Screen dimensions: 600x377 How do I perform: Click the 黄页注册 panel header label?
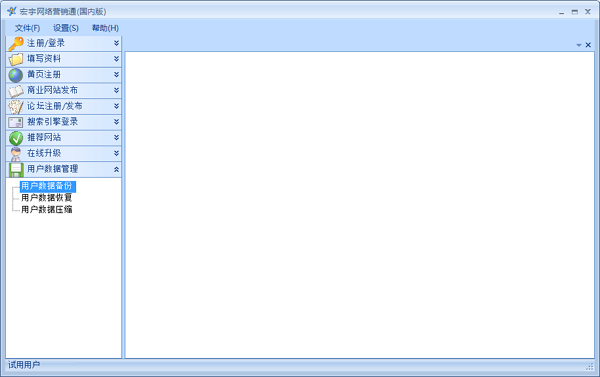[44, 75]
